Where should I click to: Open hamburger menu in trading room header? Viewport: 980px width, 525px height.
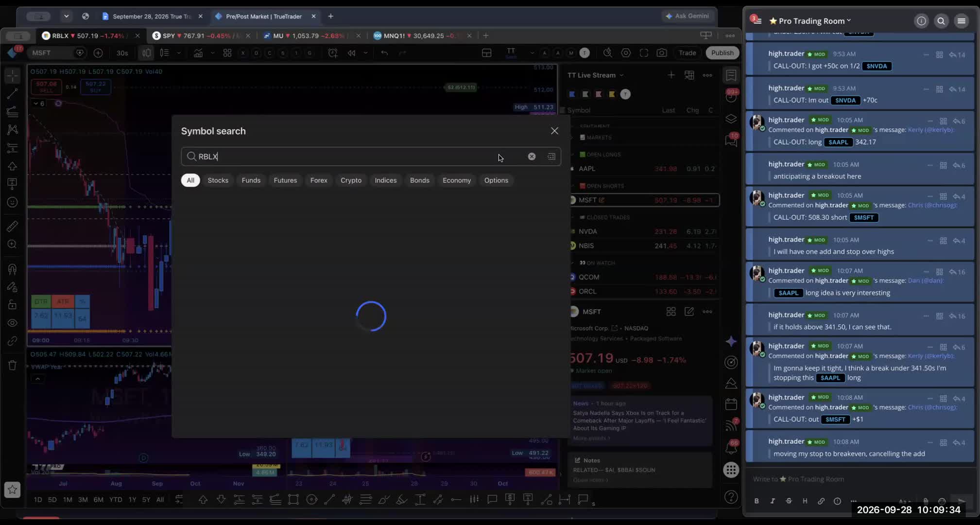(961, 21)
